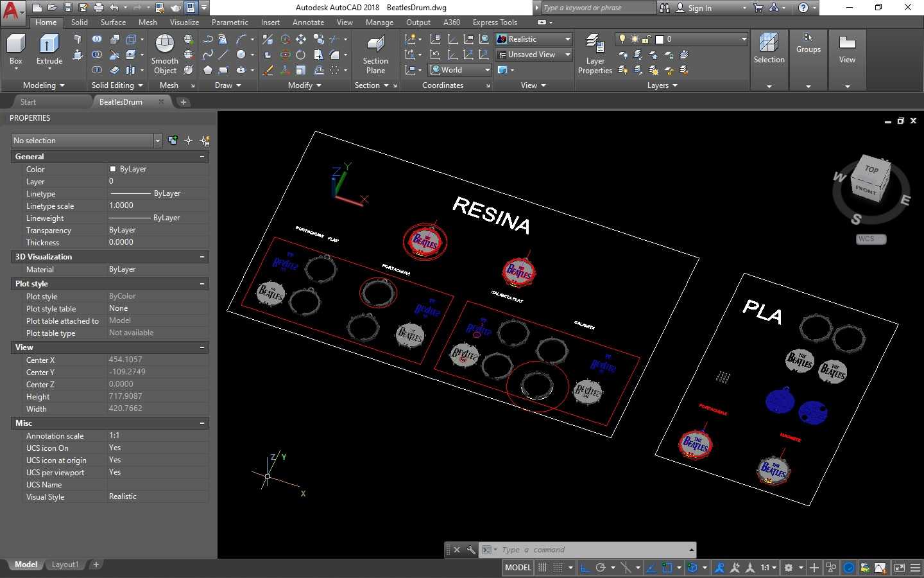Create a Section Plane
The image size is (924, 578).
375,54
